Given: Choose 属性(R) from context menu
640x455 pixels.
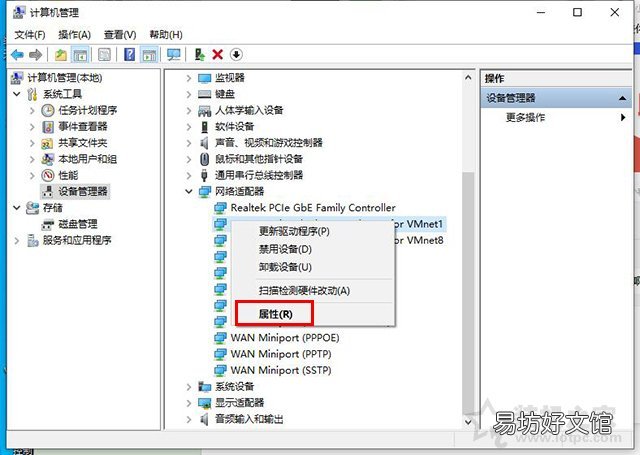Looking at the screenshot, I should [276, 314].
